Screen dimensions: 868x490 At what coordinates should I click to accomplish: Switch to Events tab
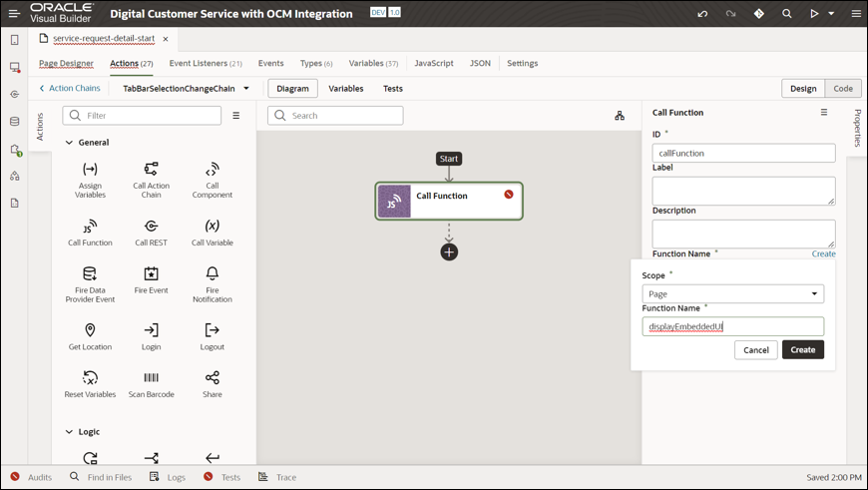(x=270, y=63)
